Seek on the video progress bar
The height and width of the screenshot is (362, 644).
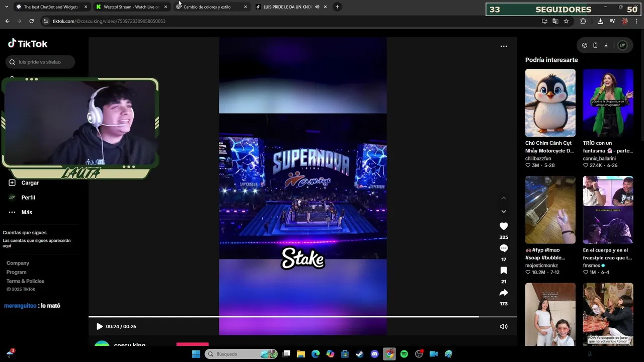pyautogui.click(x=302, y=317)
